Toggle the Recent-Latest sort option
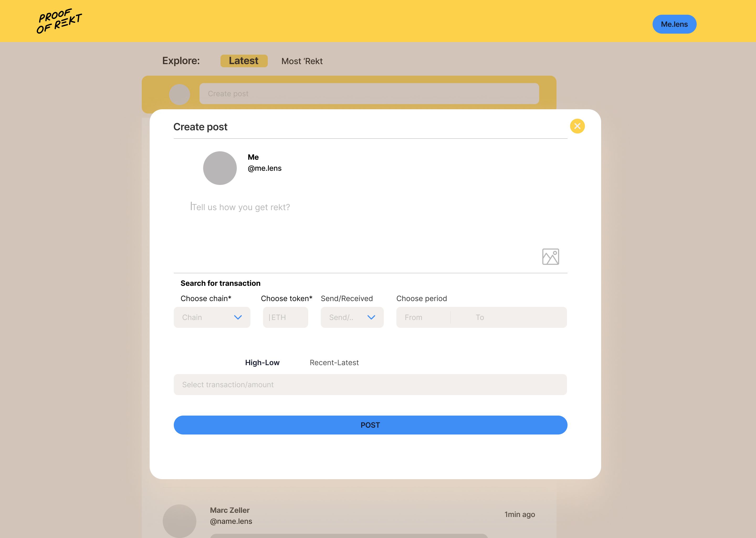 point(334,362)
